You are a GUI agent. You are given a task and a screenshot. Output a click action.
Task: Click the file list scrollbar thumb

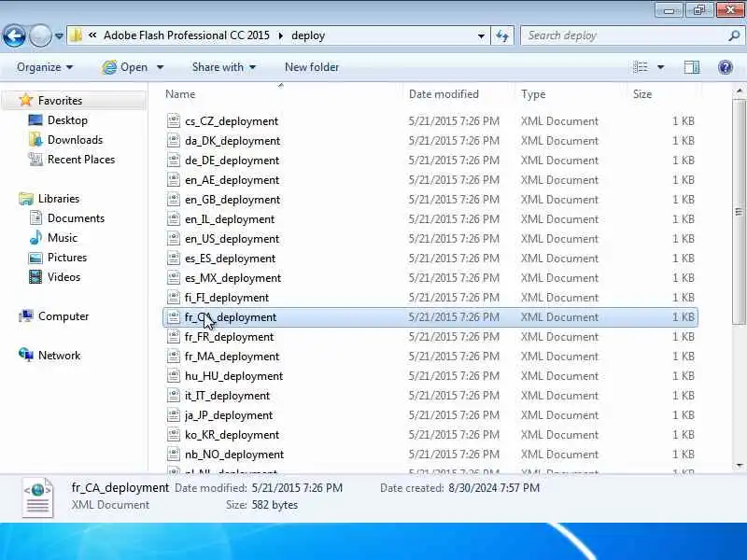click(739, 212)
